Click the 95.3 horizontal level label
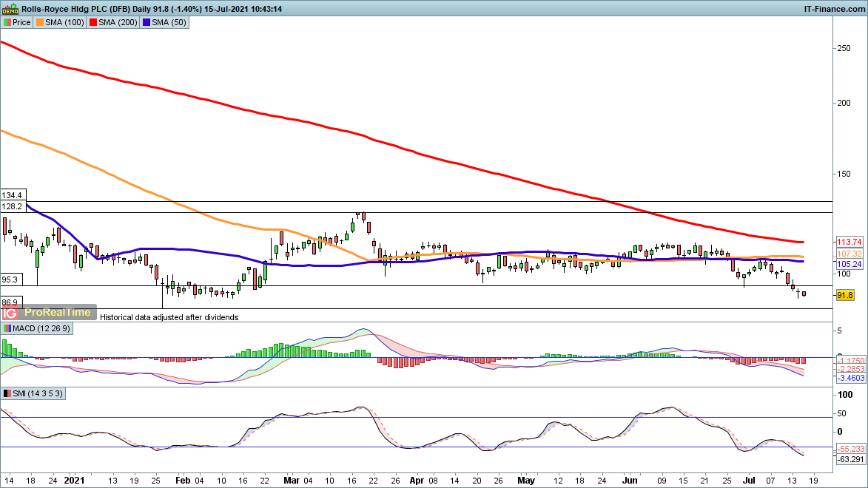868x488 pixels. tap(11, 280)
